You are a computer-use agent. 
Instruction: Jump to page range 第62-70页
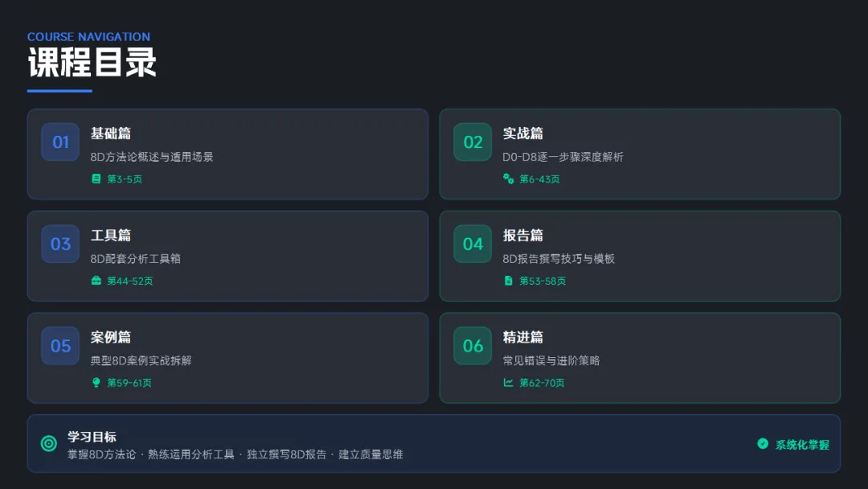pos(542,383)
